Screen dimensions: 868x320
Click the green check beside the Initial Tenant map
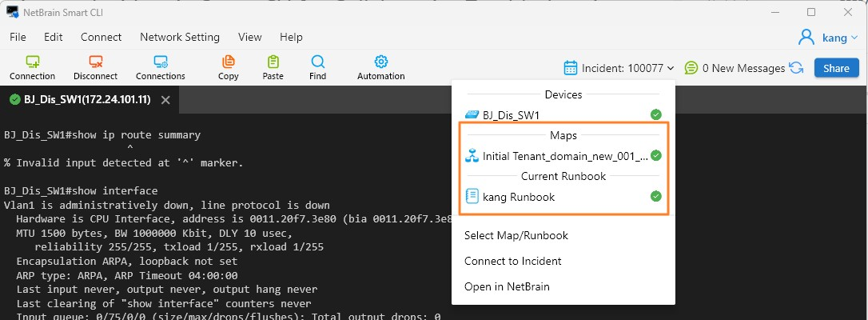click(x=656, y=155)
